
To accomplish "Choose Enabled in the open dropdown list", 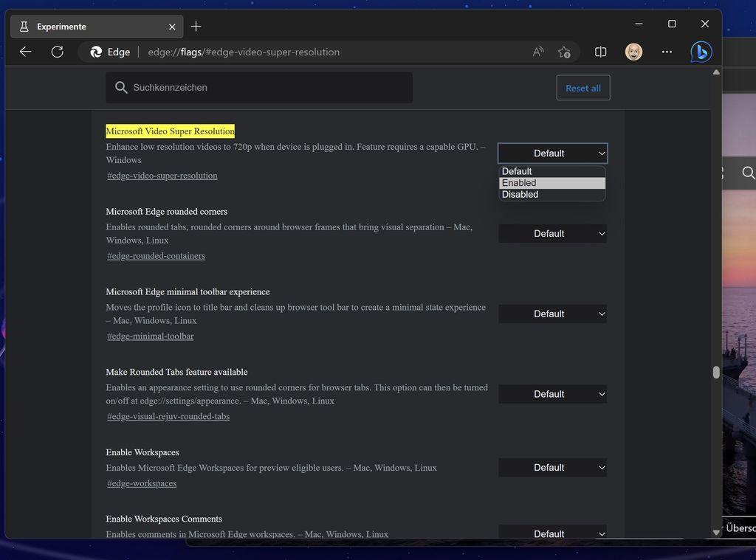I will 552,183.
